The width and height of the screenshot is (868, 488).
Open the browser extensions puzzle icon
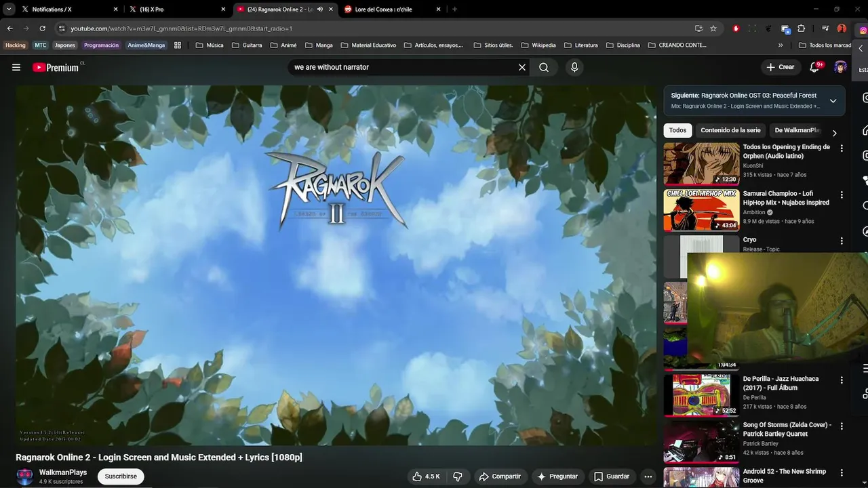pos(802,28)
